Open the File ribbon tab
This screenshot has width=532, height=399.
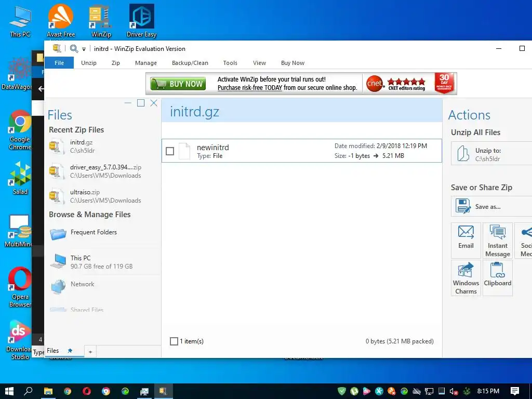tap(59, 63)
